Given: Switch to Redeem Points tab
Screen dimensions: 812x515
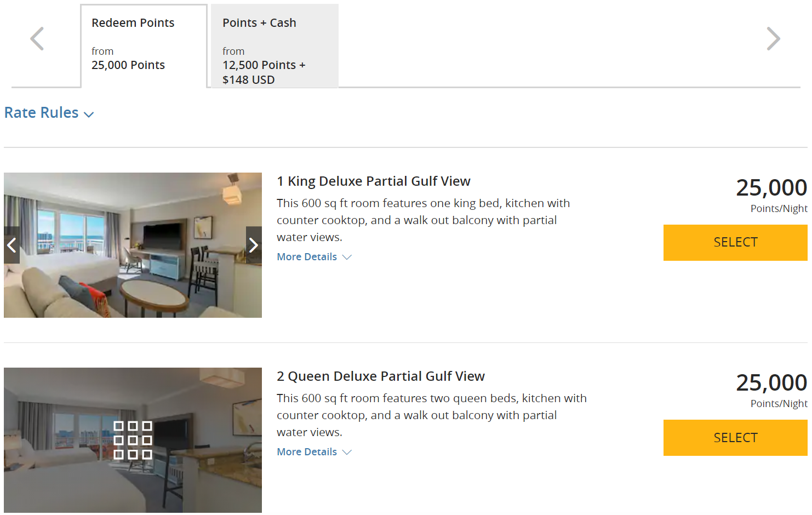Looking at the screenshot, I should (x=144, y=45).
